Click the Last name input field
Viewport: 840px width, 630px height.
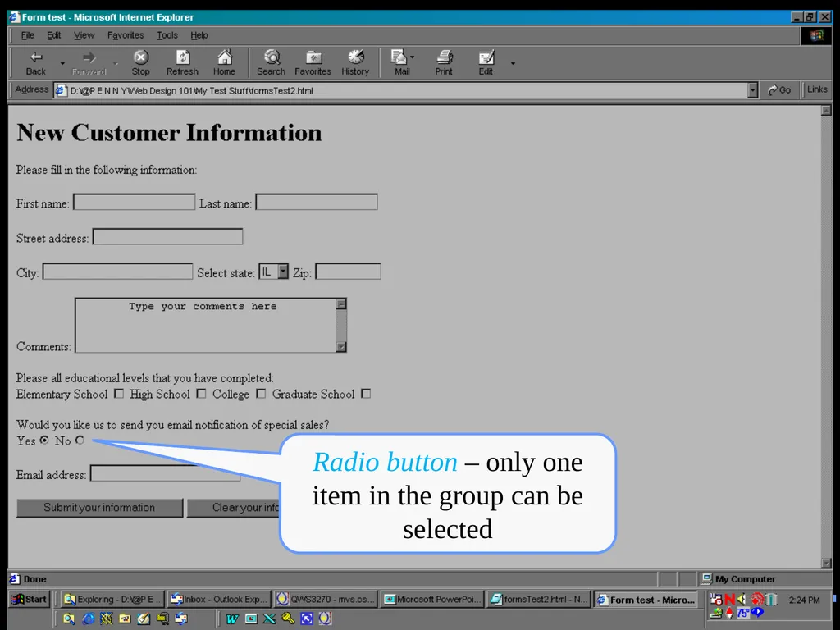(x=317, y=202)
